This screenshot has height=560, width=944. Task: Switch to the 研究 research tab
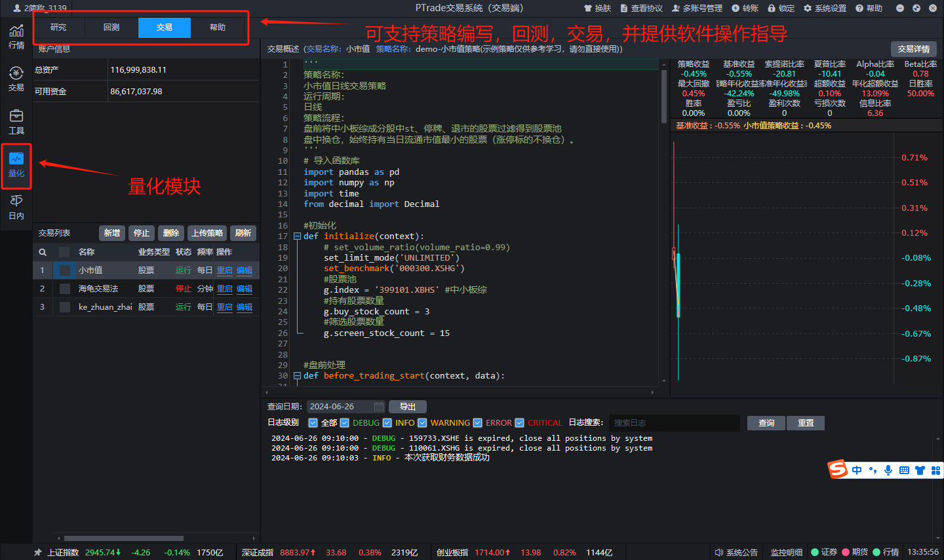click(58, 28)
